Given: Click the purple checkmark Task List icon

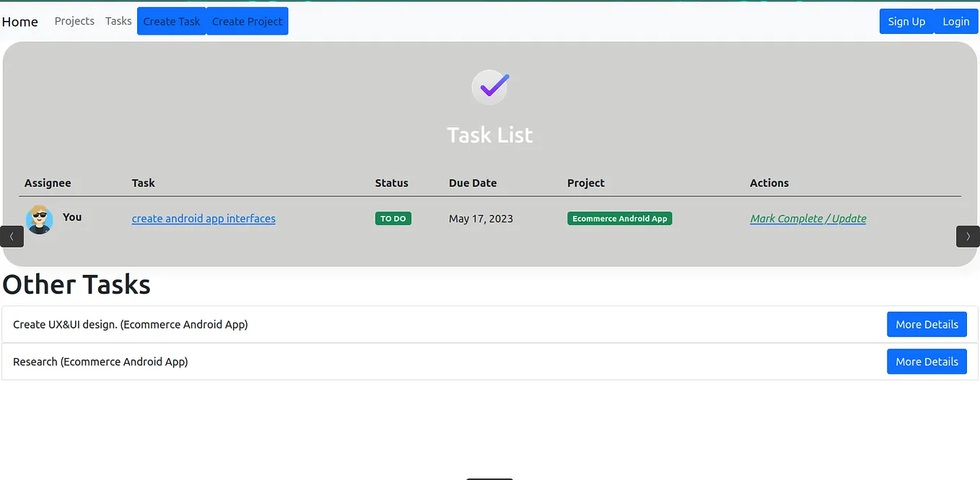Looking at the screenshot, I should tap(490, 87).
